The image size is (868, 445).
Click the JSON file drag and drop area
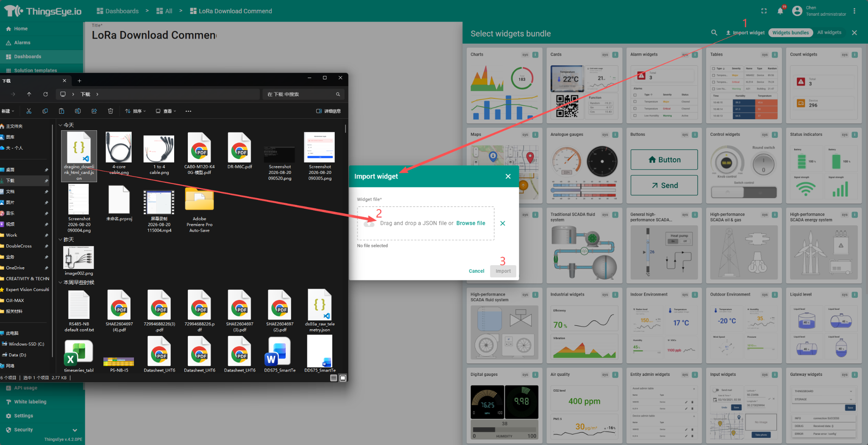426,223
